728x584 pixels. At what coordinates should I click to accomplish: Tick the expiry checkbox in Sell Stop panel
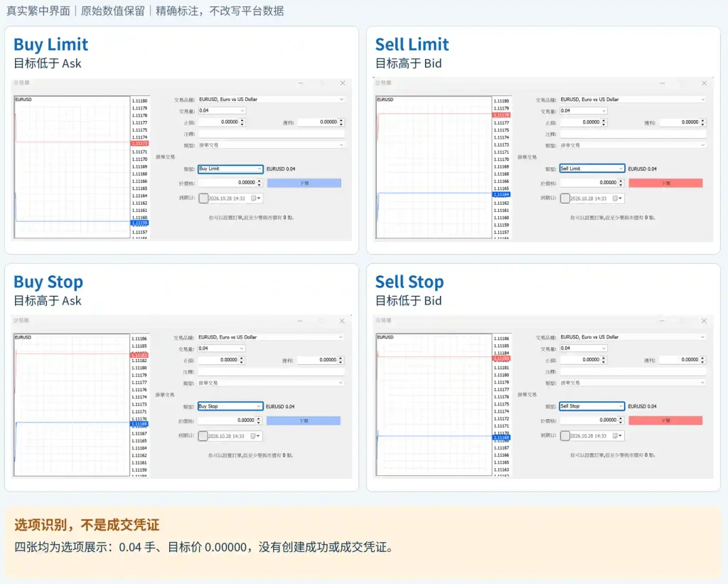pyautogui.click(x=565, y=436)
